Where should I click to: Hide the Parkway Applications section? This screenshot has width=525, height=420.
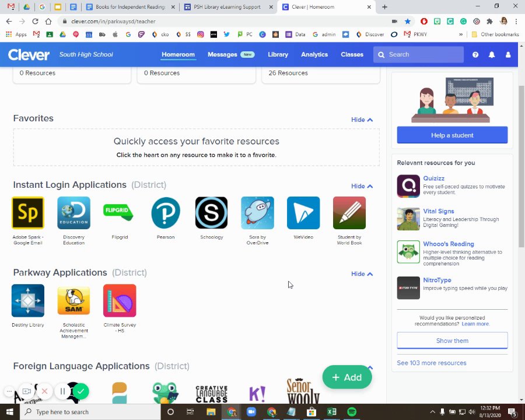click(362, 274)
